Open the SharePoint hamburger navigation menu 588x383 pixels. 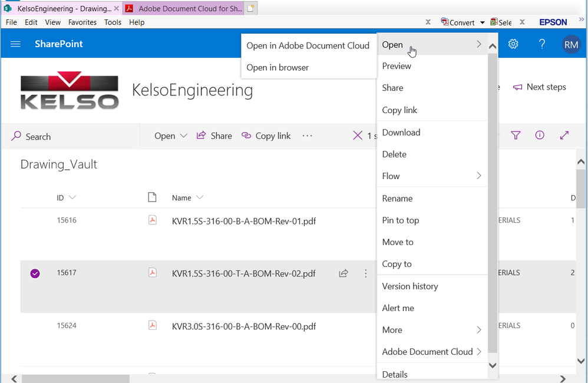coord(16,44)
